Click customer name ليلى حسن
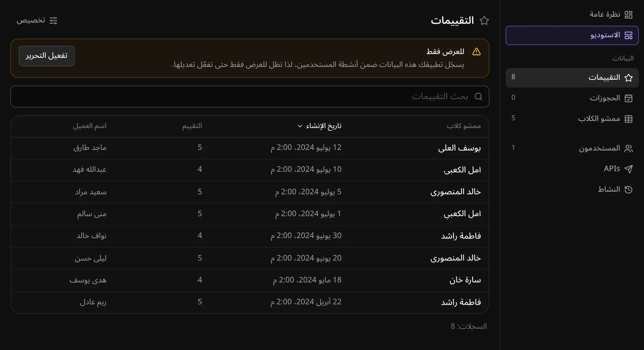The height and width of the screenshot is (350, 644). pyautogui.click(x=90, y=258)
